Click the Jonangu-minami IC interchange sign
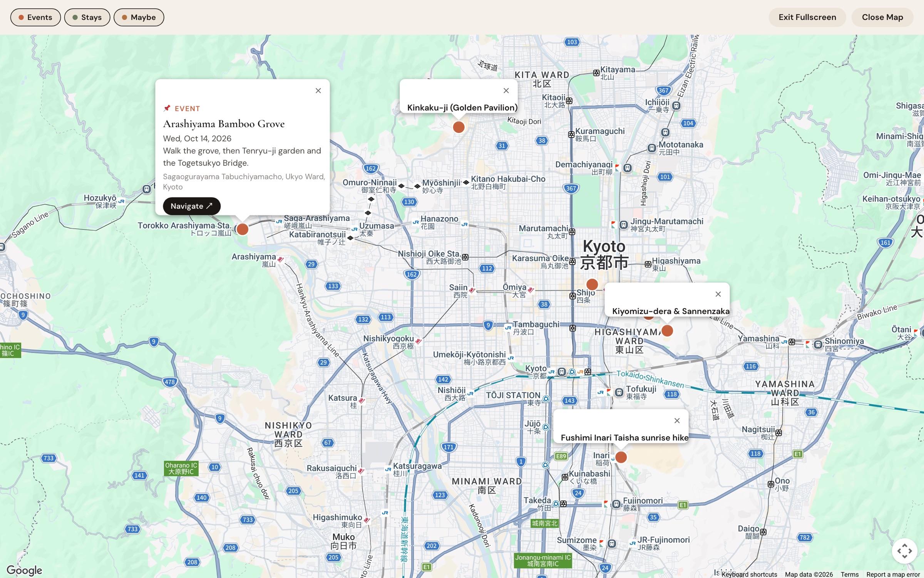The image size is (924, 578). pyautogui.click(x=543, y=560)
